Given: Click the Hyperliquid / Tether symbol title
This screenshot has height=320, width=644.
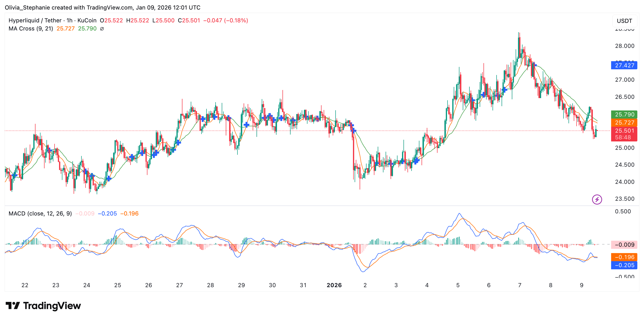Looking at the screenshot, I should (35, 20).
